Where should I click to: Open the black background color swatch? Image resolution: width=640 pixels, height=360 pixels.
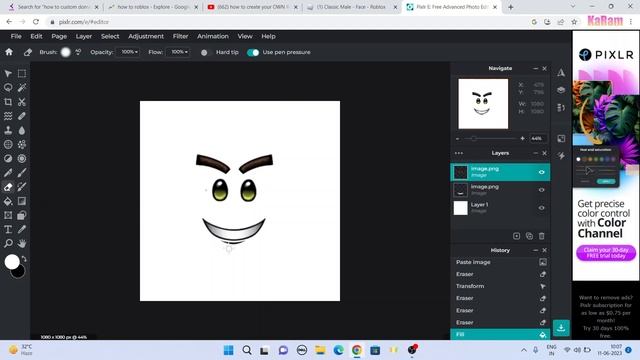click(19, 273)
